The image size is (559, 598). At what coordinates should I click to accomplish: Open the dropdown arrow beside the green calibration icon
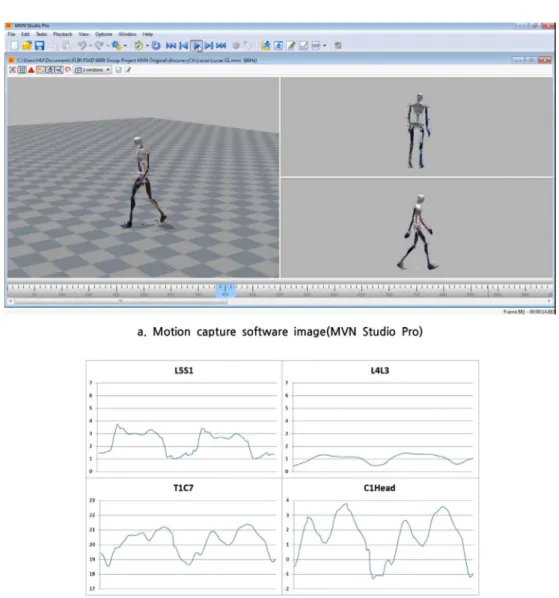pyautogui.click(x=147, y=46)
